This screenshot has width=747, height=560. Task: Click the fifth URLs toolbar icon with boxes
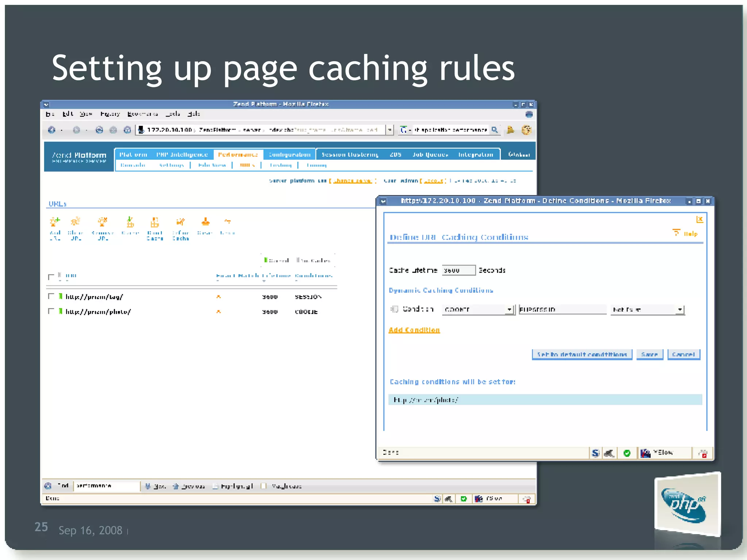[155, 222]
